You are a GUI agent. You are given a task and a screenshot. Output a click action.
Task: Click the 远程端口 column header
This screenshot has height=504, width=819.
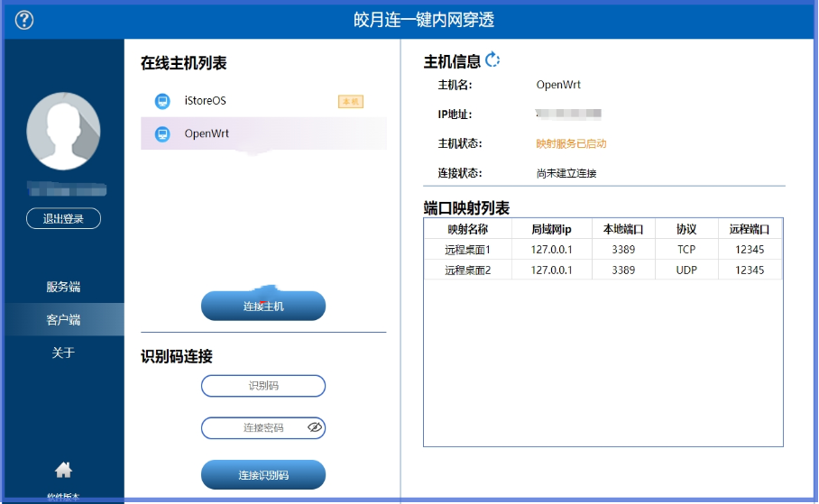click(750, 229)
